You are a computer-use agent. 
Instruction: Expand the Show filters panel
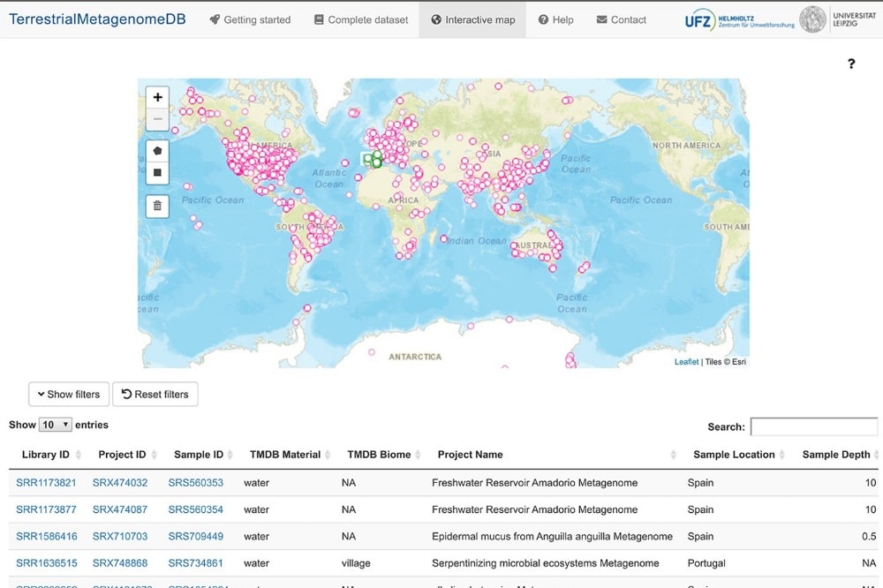tap(68, 394)
